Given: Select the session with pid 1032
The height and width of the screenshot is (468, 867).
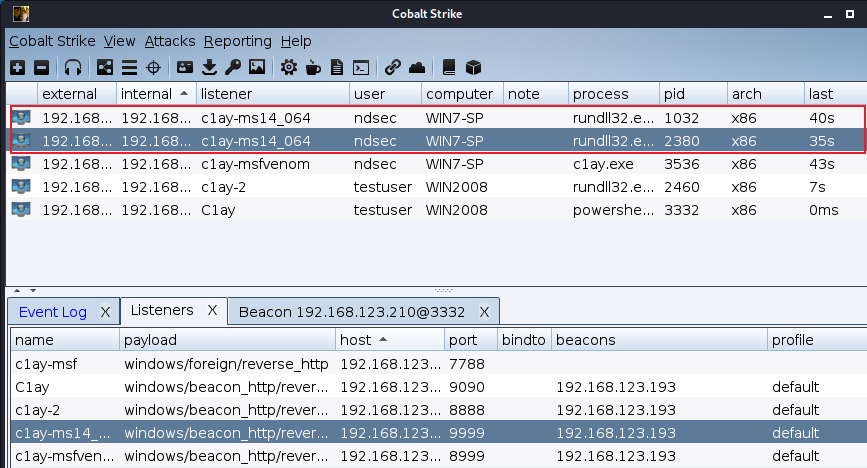Looking at the screenshot, I should (437, 118).
